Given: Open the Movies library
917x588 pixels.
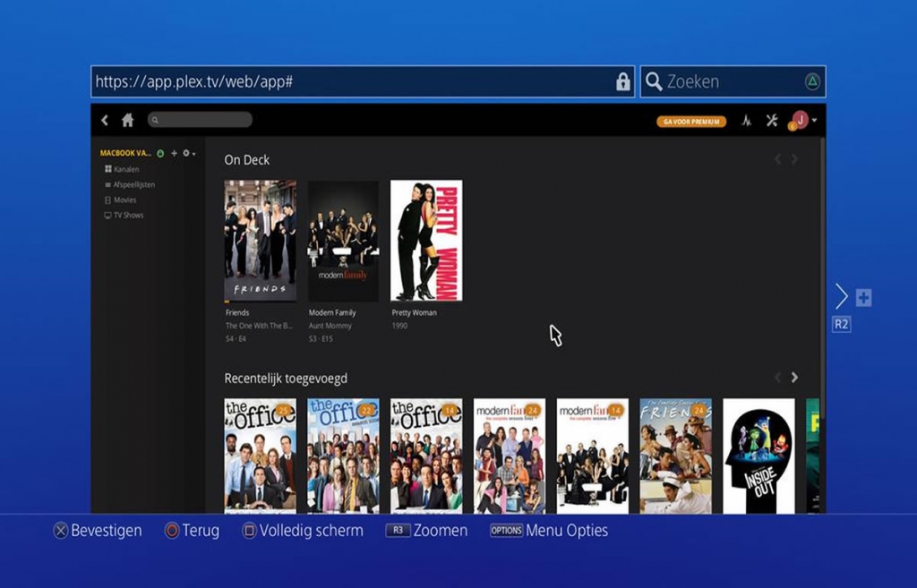Looking at the screenshot, I should pyautogui.click(x=120, y=200).
